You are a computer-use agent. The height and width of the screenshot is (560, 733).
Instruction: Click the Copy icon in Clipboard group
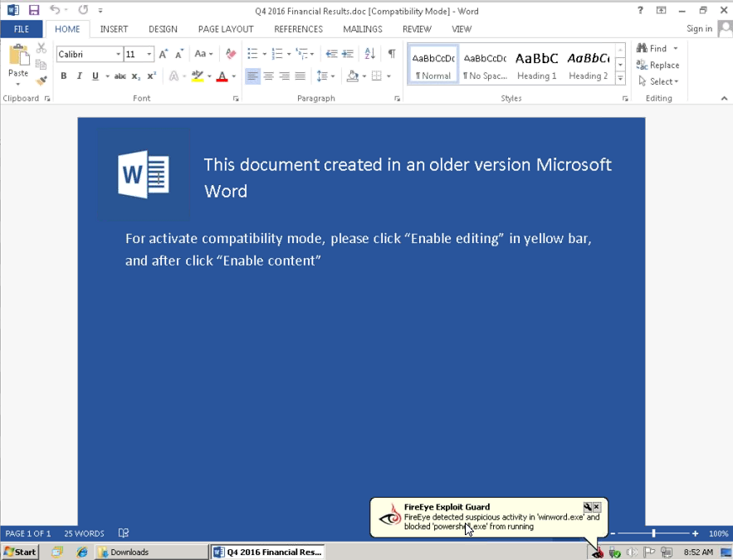[42, 64]
